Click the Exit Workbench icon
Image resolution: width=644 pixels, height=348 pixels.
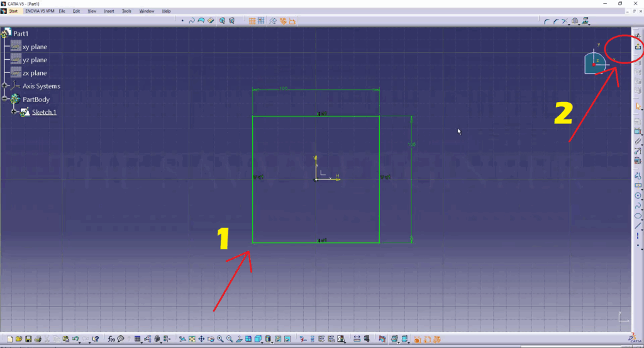(x=638, y=46)
